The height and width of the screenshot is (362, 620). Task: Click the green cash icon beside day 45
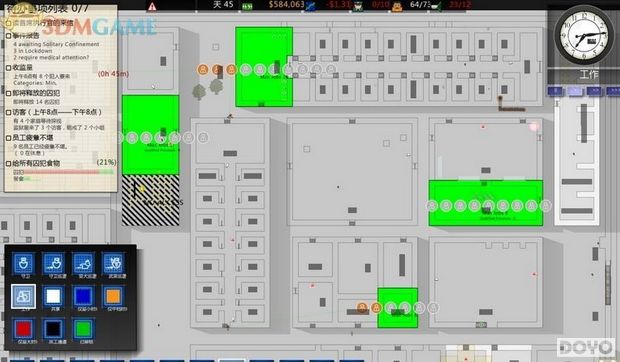pos(247,6)
